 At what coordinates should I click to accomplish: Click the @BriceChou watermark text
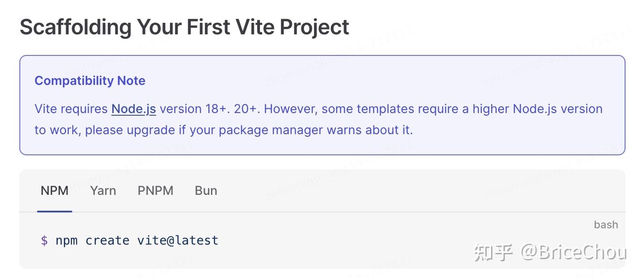(573, 253)
